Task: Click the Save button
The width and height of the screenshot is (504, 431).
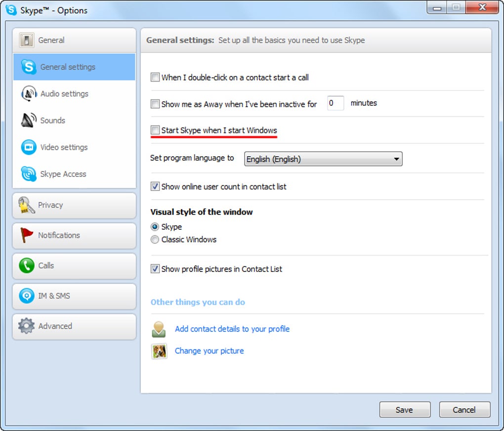Action: tap(405, 409)
